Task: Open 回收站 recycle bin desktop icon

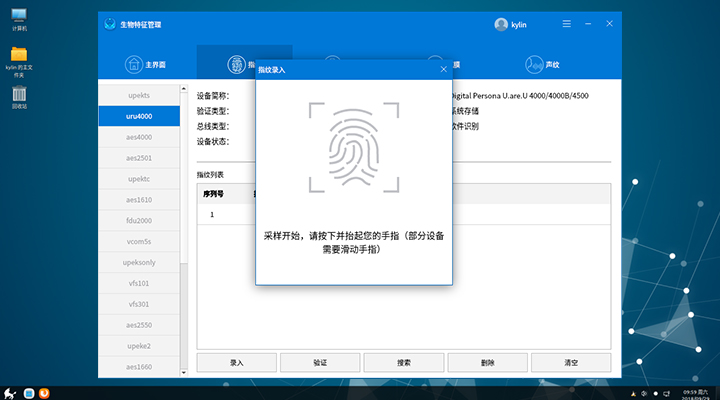Action: [x=19, y=97]
